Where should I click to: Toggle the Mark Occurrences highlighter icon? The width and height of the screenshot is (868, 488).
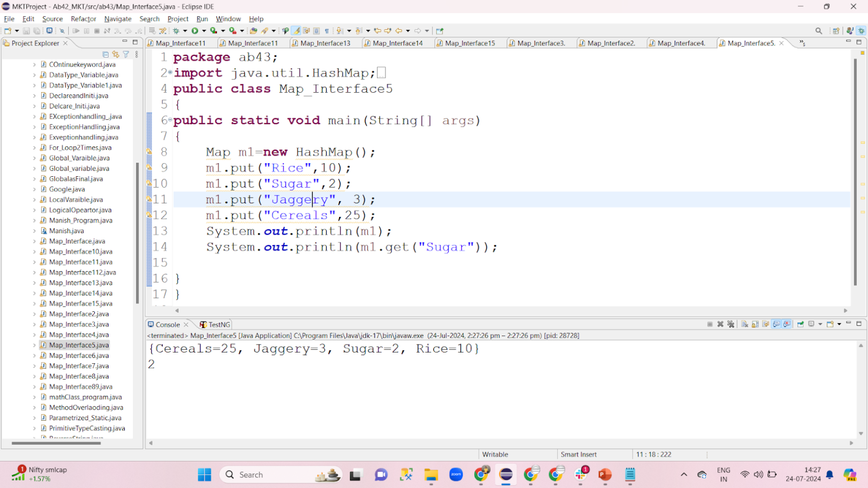[x=296, y=30]
